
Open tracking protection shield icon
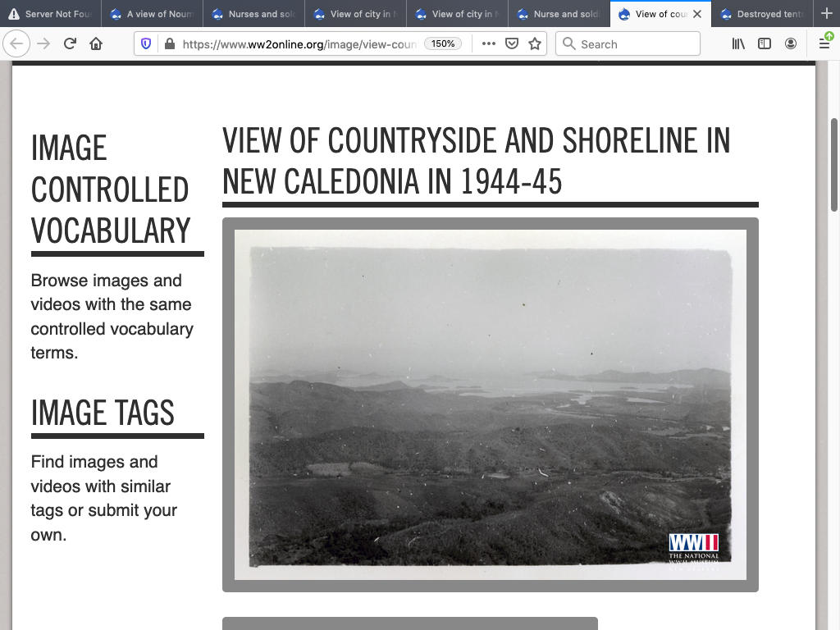coord(147,44)
